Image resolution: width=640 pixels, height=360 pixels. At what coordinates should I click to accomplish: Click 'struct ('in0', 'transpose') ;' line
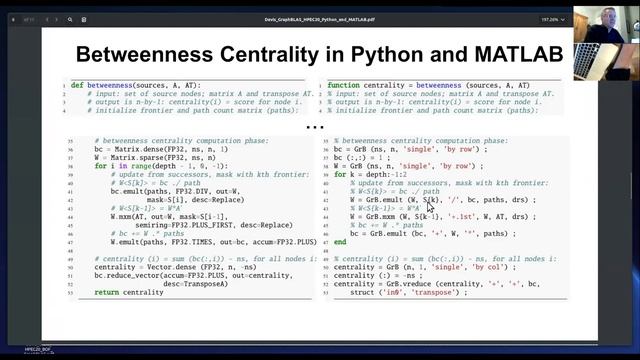coord(408,292)
